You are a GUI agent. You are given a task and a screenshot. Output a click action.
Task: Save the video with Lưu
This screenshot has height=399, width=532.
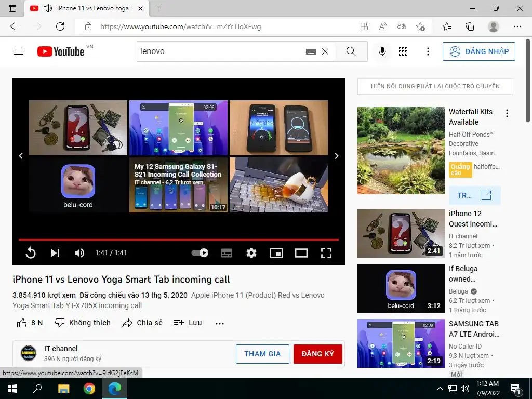[x=188, y=323]
